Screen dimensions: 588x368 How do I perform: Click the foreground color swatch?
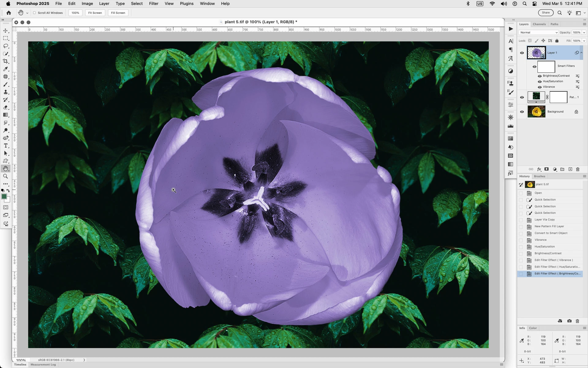(x=4, y=197)
